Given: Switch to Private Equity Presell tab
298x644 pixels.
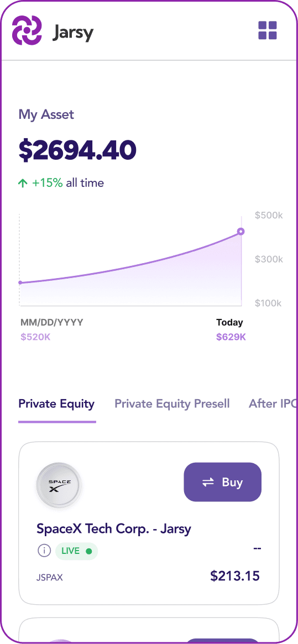Looking at the screenshot, I should pos(172,404).
